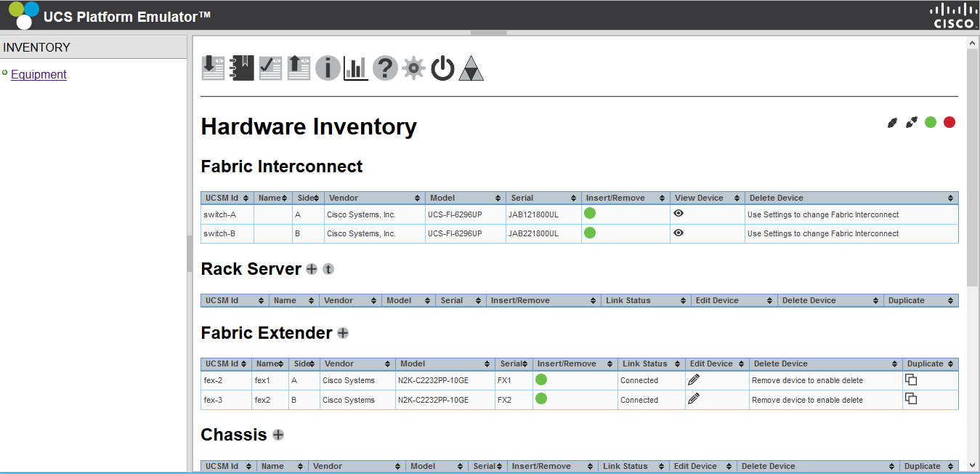Select serial JAB121800UL cell
This screenshot has width=980, height=474.
pyautogui.click(x=543, y=214)
